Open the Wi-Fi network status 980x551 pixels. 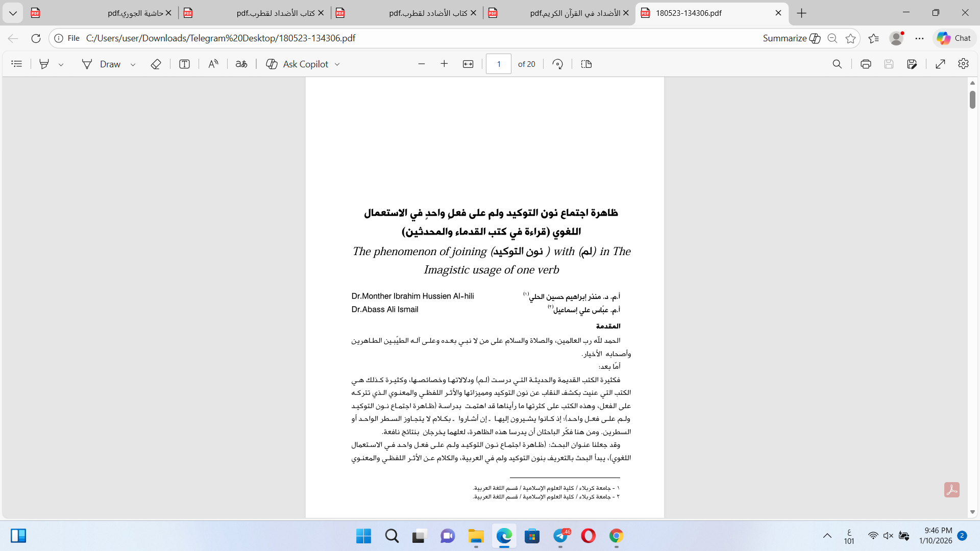pos(873,536)
